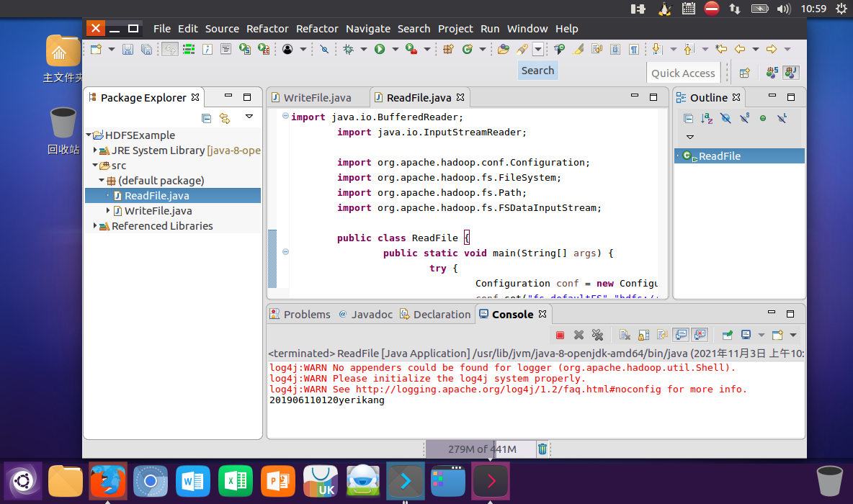Open the Run button dropdown arrow
Image resolution: width=853 pixels, height=504 pixels.
[395, 49]
